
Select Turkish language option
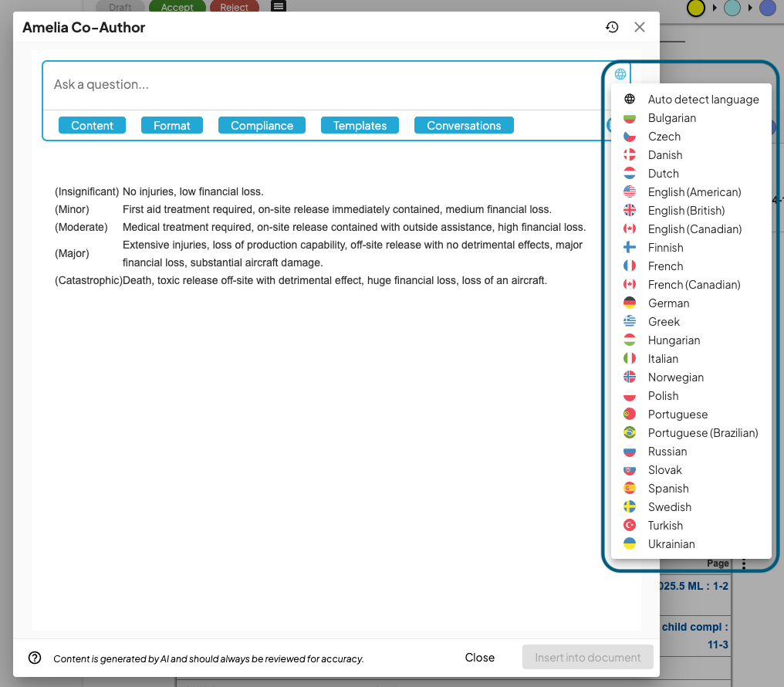coord(691,525)
